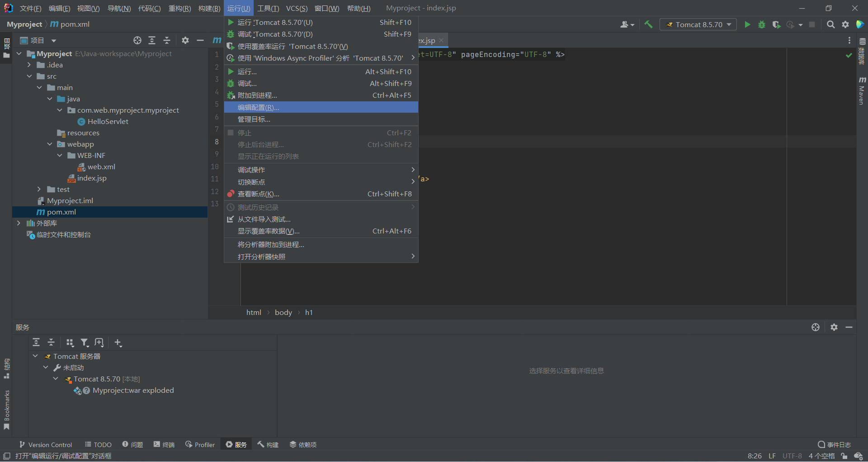This screenshot has width=868, height=462.
Task: Click the green Run button in toolbar
Action: [747, 24]
